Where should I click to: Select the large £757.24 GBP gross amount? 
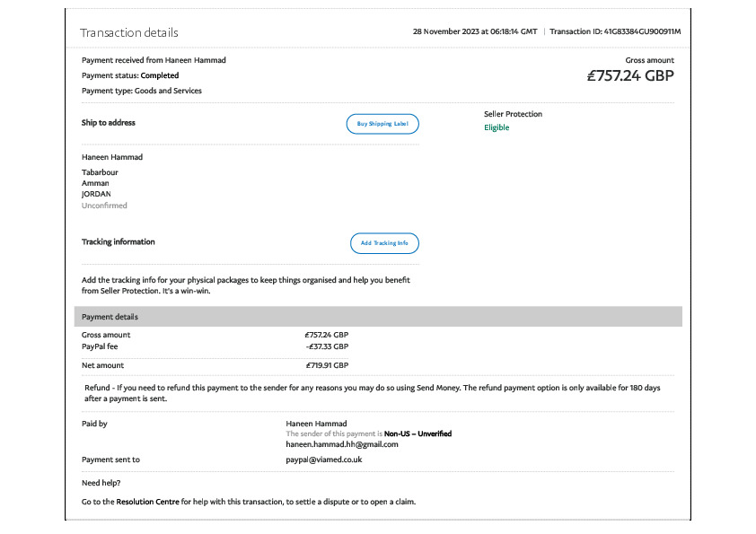(x=629, y=76)
